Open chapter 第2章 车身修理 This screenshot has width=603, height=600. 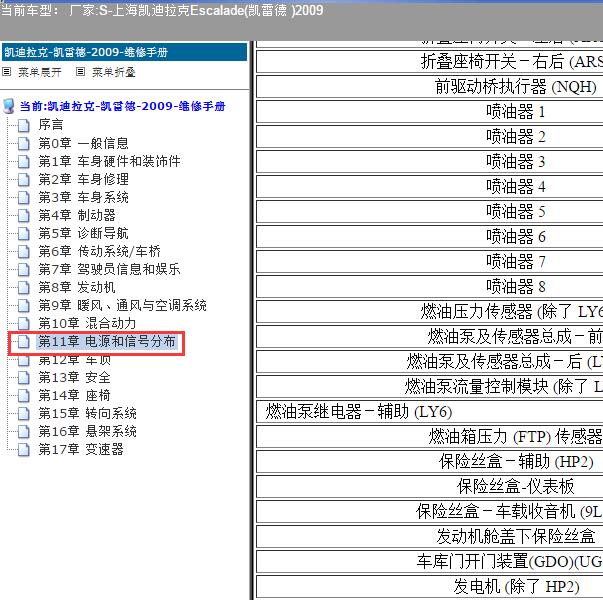[83, 179]
